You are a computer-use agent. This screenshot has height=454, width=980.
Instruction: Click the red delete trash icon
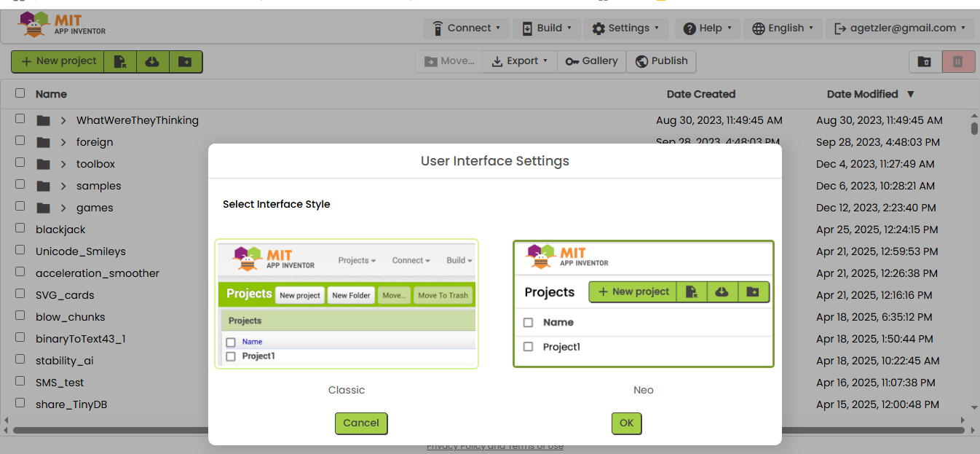tap(958, 62)
